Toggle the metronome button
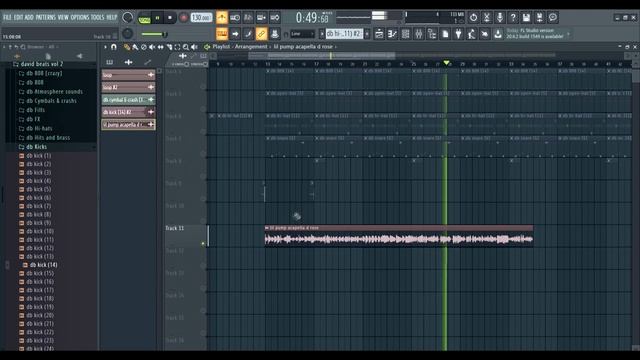 [222, 18]
